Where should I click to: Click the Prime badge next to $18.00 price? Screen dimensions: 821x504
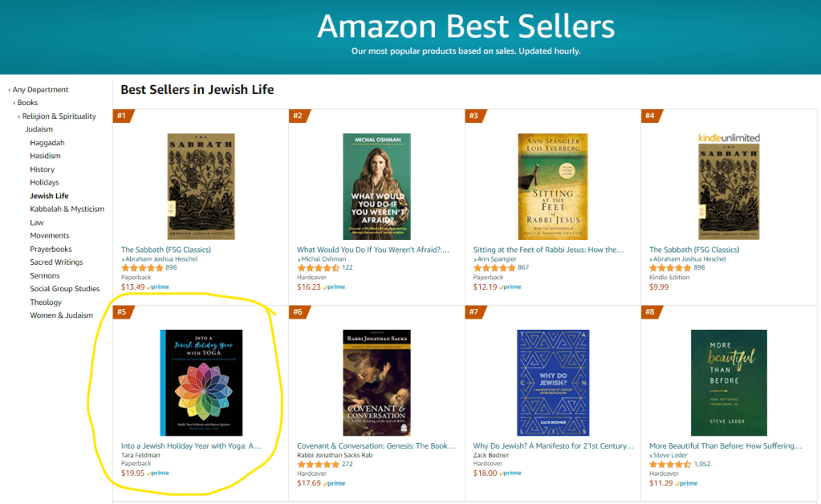click(x=510, y=474)
